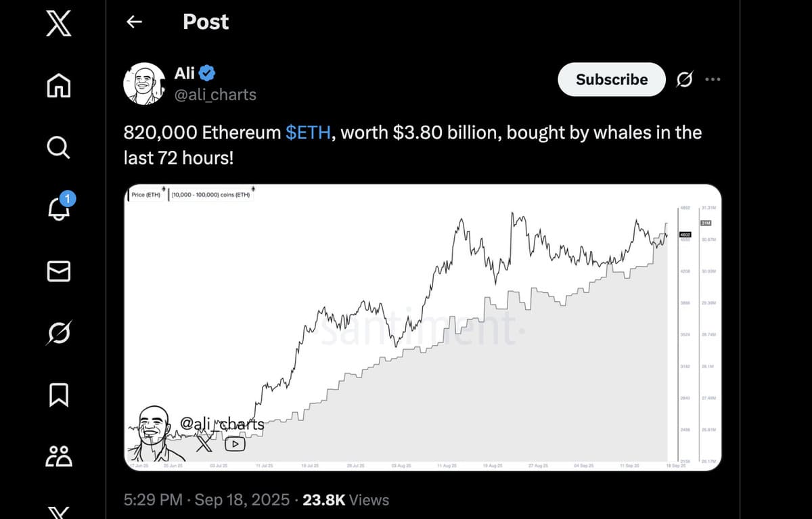The image size is (812, 519).
Task: Open the $ETH cashtag link
Action: pos(308,133)
